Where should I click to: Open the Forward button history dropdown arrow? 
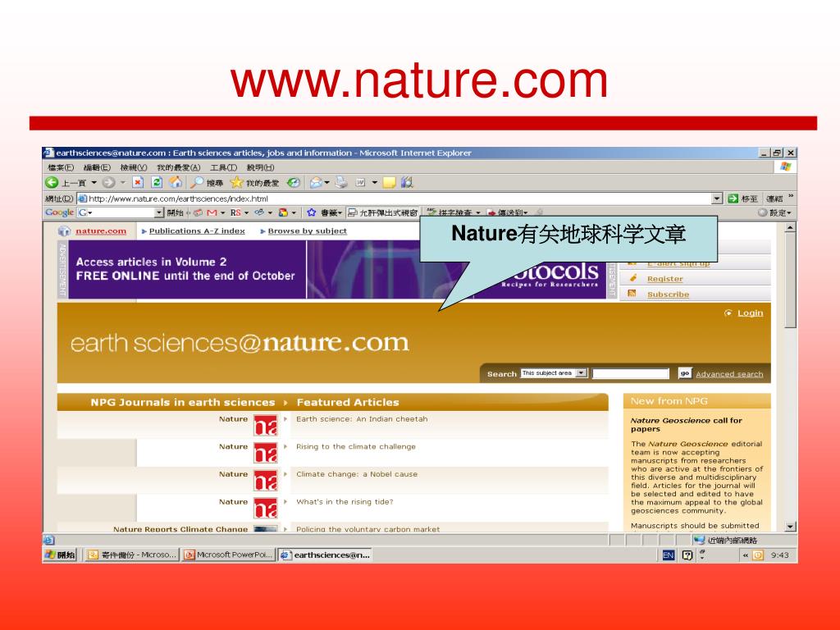[123, 183]
